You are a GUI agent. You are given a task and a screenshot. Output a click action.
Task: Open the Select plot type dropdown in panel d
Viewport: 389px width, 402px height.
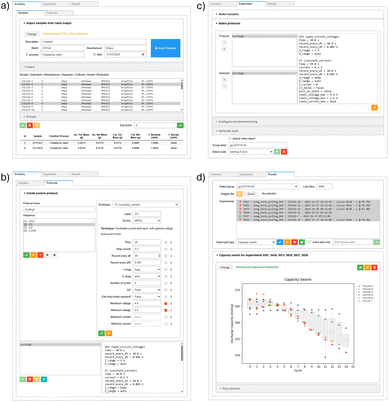tap(256, 242)
